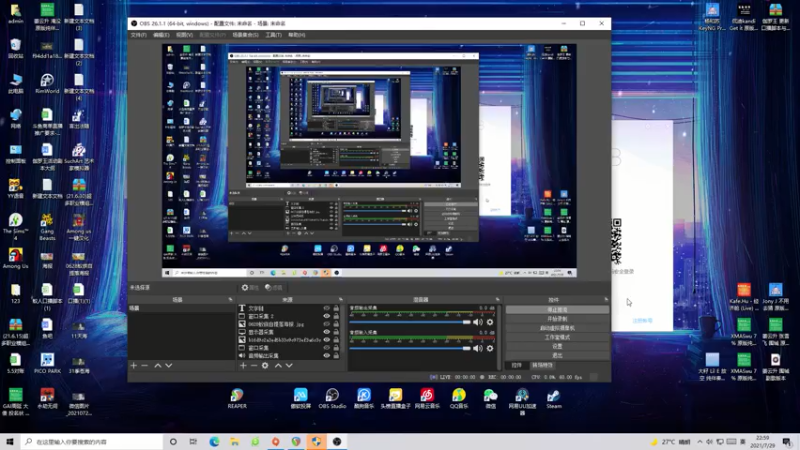
Task: Open the 文件(F) menu
Action: (x=138, y=35)
